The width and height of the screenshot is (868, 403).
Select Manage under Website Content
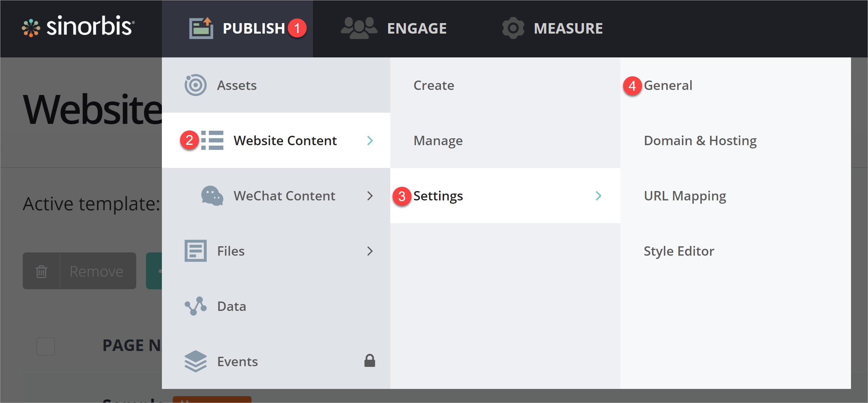tap(438, 141)
